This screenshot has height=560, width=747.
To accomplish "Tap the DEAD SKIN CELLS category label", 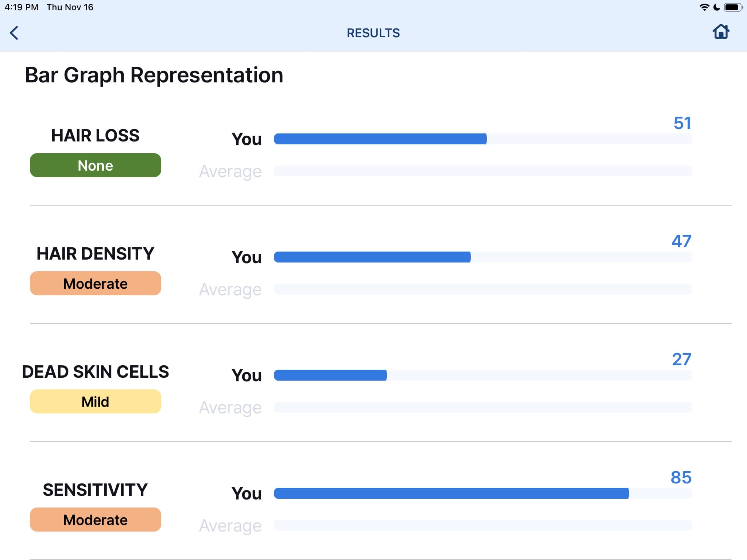I will [95, 372].
